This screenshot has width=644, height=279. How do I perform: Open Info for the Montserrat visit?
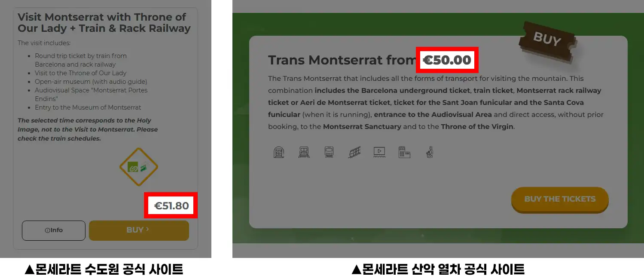pyautogui.click(x=54, y=230)
